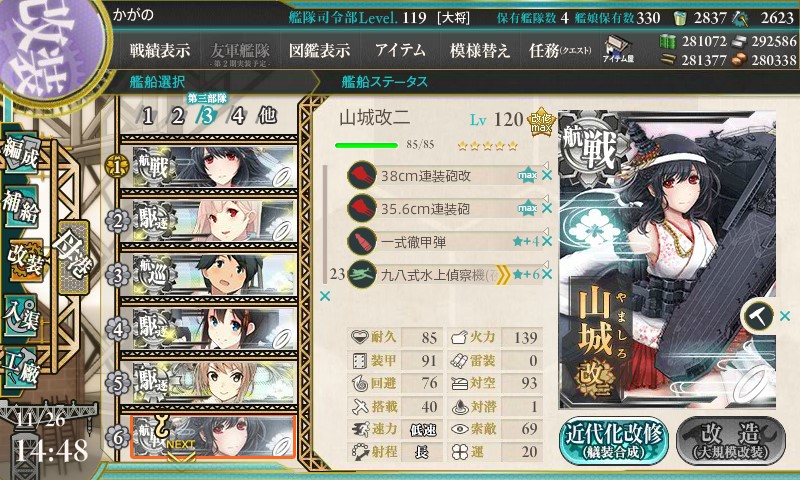Remove the 35.6cm連装砲 with its X mark
800x480 pixels.
pyautogui.click(x=547, y=209)
